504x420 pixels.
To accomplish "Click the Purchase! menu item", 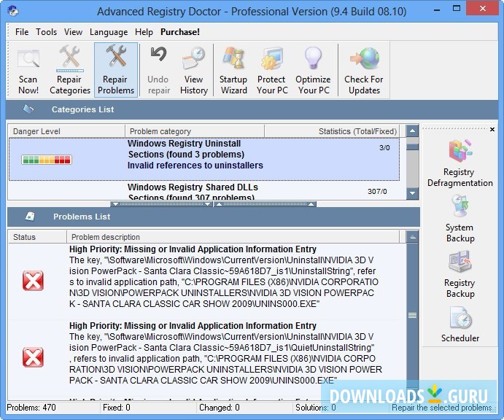I will click(x=180, y=32).
